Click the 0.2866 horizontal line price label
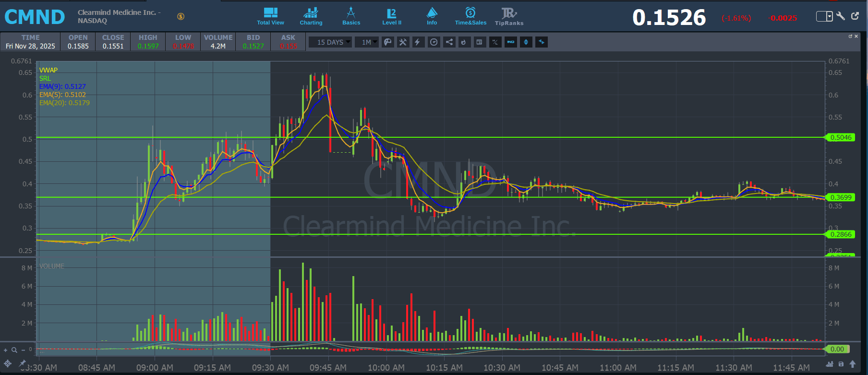Screen dimensions: 868x375 click(841, 234)
